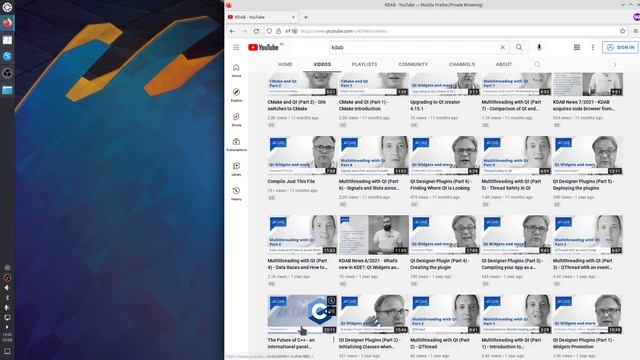Open Subscriptions in YouTube sidebar
The image size is (640, 360).
236,144
